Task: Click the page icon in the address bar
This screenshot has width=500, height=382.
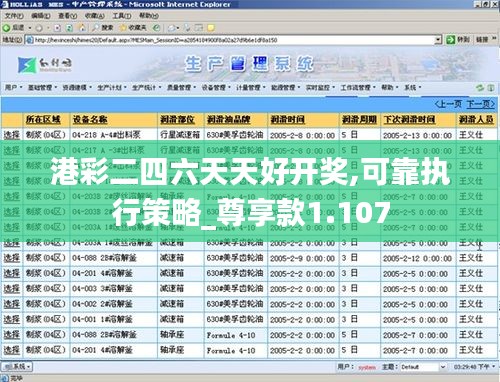Action: 29,40
